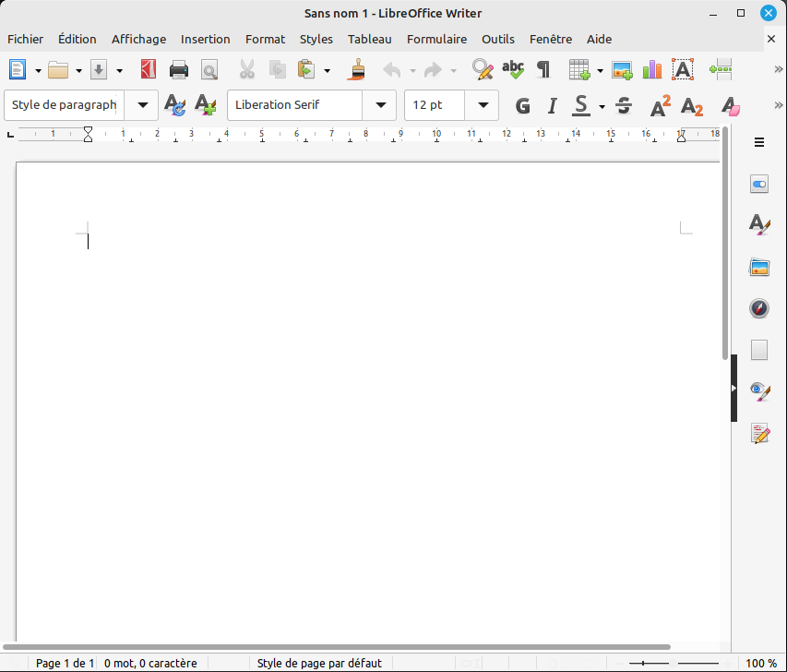The height and width of the screenshot is (672, 787).
Task: Insert a chart from the toolbar
Action: pos(652,69)
